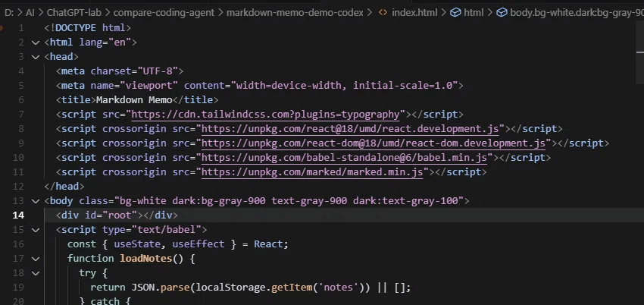This screenshot has height=305, width=644.
Task: Click the html symbol icon in breadcrumbs
Action: tap(455, 12)
